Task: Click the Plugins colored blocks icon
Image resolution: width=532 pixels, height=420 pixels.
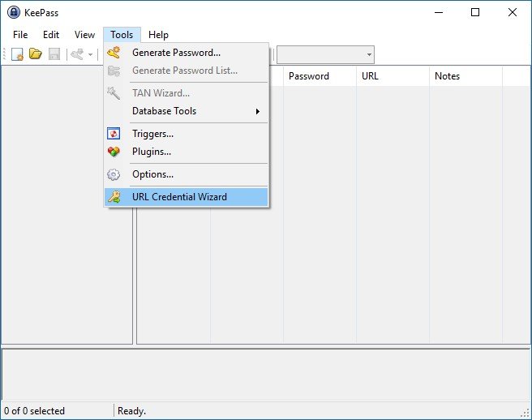Action: coord(114,152)
